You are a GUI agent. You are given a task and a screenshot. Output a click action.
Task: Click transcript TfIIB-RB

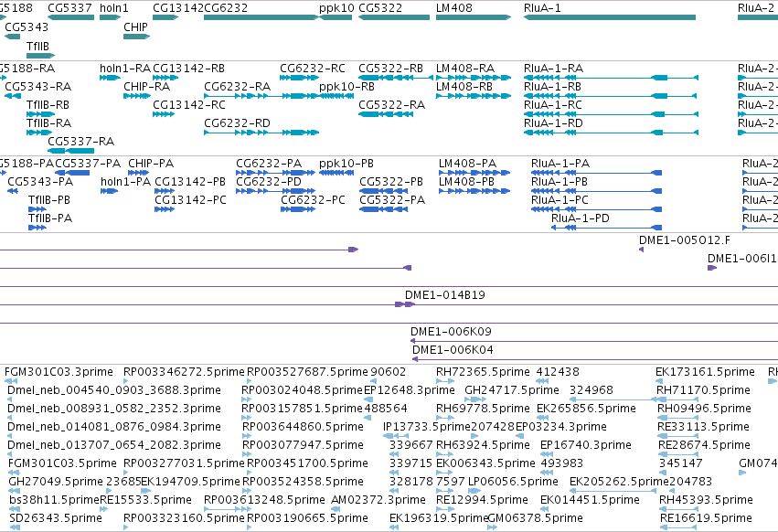(x=48, y=105)
